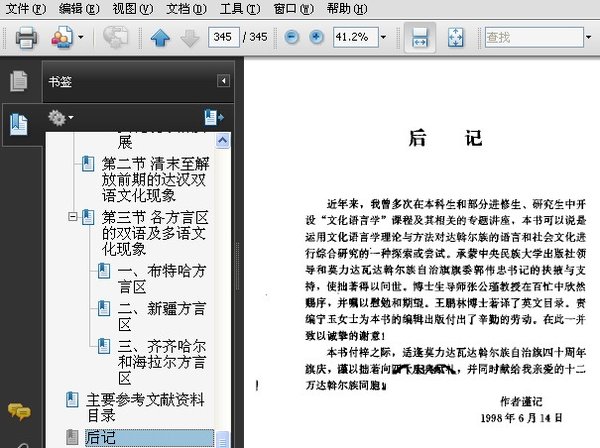Click bookmark icon beside 后记

[72, 437]
